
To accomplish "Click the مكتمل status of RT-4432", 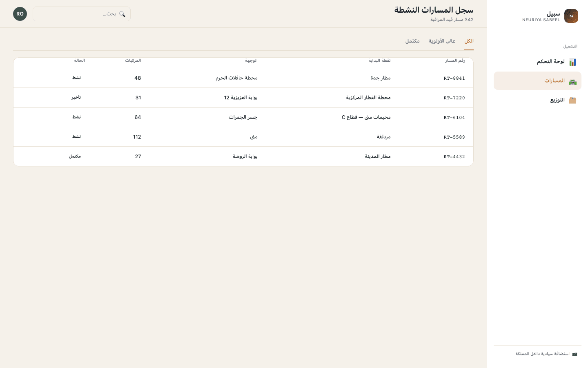I will tap(75, 156).
